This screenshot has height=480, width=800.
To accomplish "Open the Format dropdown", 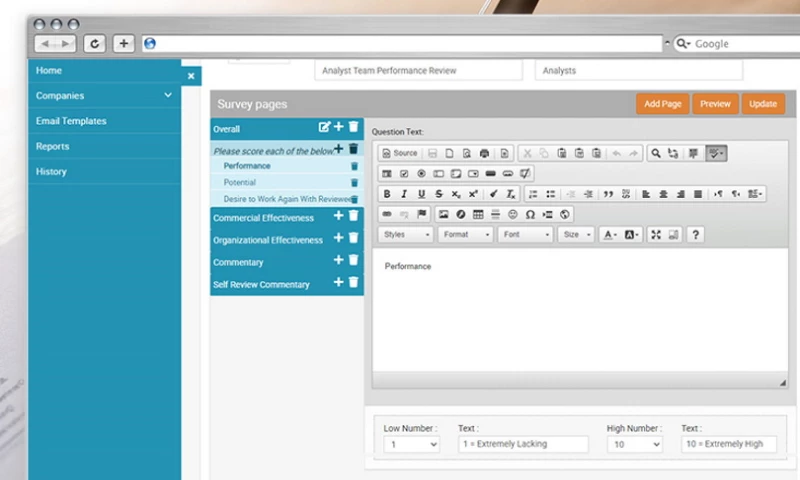I will (x=465, y=235).
